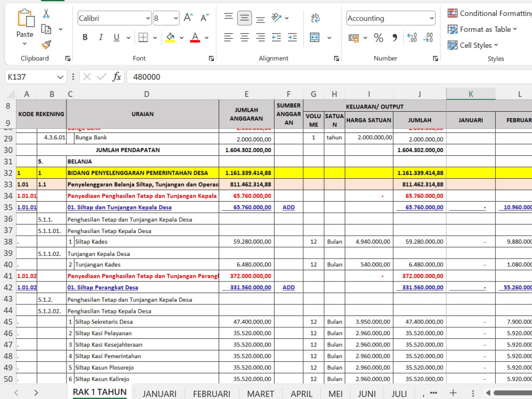Click the Format Painter brush icon
The image size is (532, 399).
(x=46, y=45)
